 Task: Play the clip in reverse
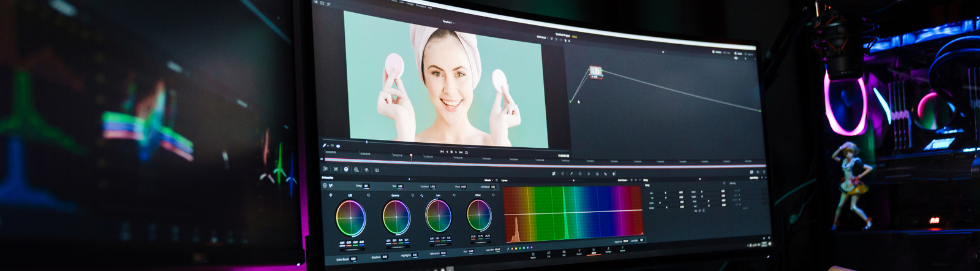(x=447, y=152)
